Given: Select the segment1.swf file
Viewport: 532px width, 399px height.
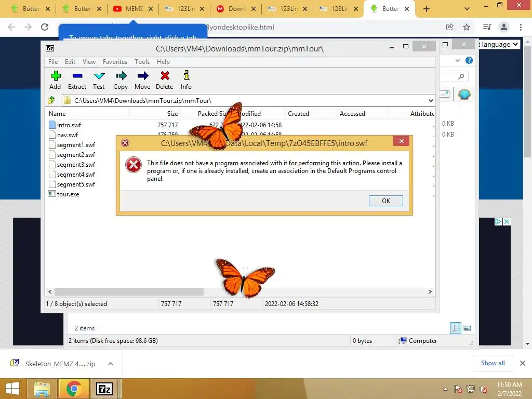Looking at the screenshot, I should tap(76, 145).
